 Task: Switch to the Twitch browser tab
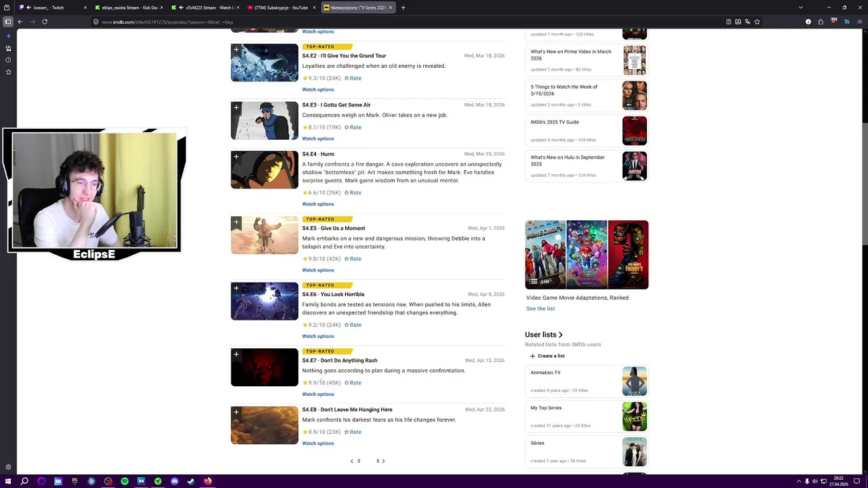pos(53,7)
